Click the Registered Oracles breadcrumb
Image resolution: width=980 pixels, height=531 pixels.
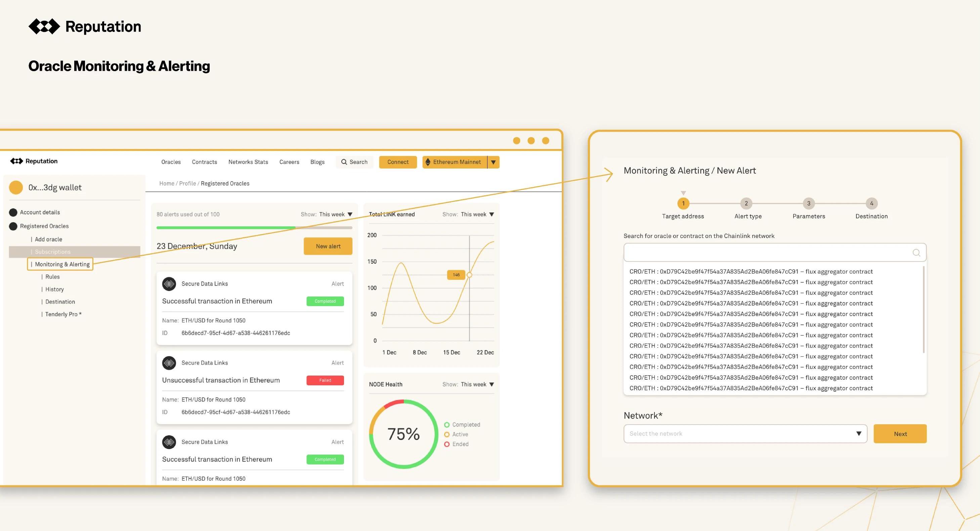225,184
